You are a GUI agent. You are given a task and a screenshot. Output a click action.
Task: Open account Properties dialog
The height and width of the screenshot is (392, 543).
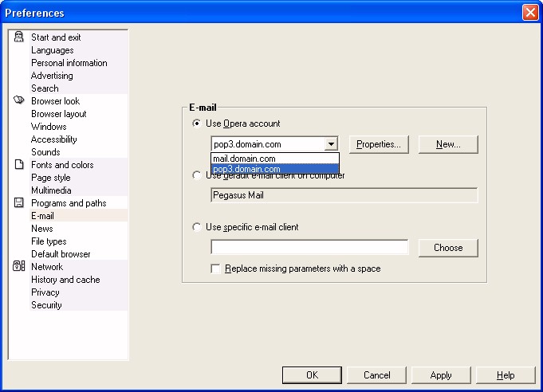pos(379,144)
